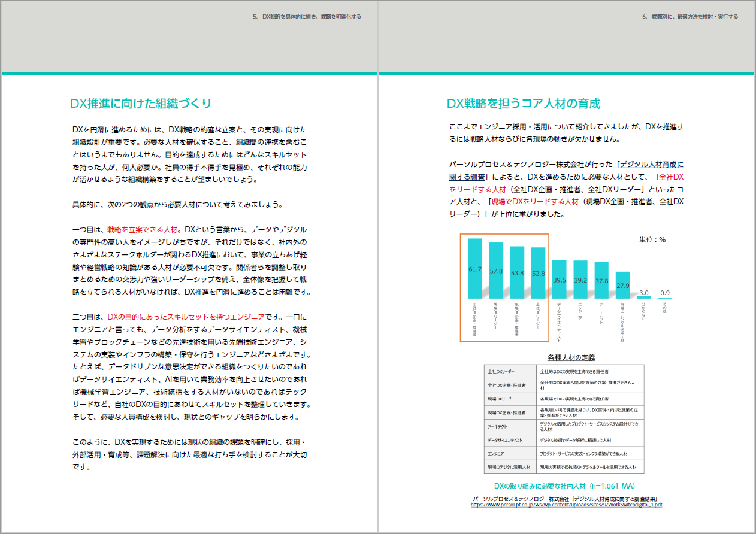Click red text 戦略を立案できる人材
Screen dimensions: 756x534
[x=143, y=229]
